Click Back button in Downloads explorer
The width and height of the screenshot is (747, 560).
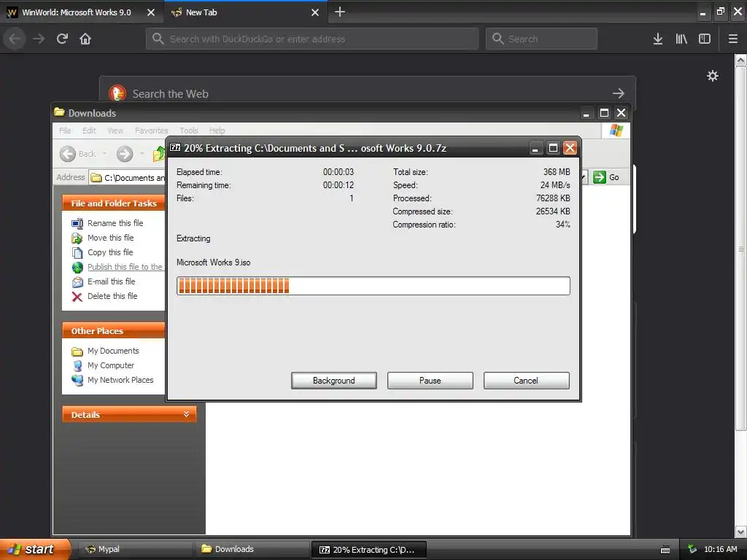click(77, 154)
